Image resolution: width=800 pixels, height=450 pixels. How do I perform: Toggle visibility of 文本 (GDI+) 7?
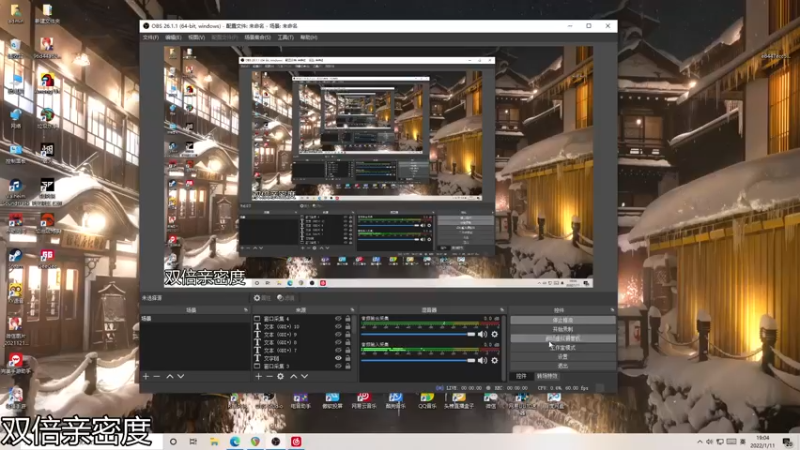338,350
